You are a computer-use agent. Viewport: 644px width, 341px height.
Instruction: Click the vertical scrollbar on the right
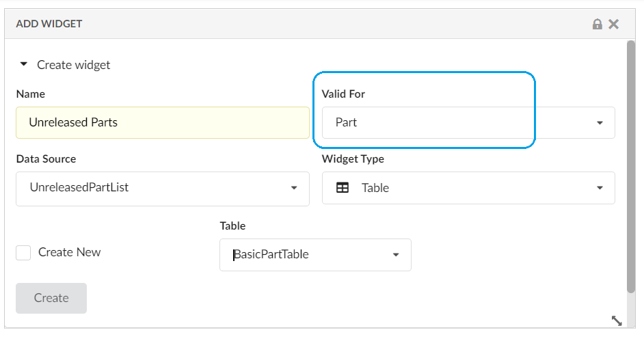[x=630, y=164]
